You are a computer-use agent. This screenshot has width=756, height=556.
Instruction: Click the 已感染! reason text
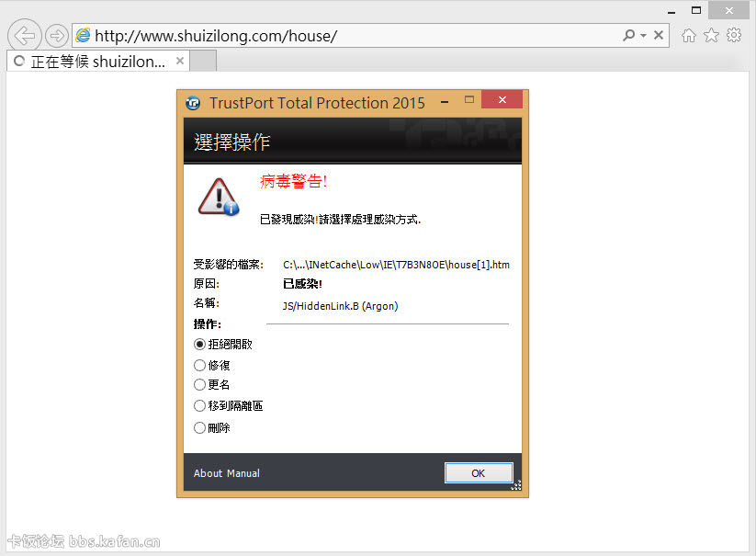tap(302, 284)
